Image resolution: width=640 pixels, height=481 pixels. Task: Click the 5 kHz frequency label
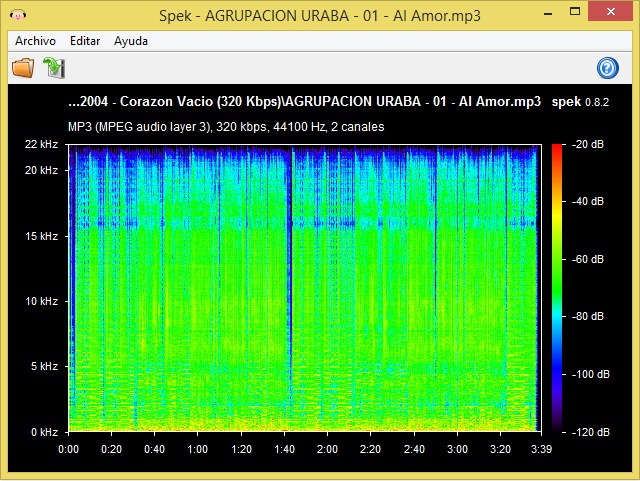coord(44,366)
